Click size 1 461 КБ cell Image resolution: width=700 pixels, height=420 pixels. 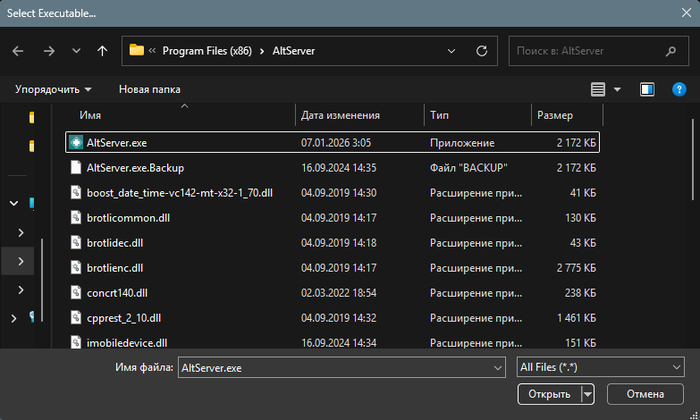pyautogui.click(x=576, y=318)
